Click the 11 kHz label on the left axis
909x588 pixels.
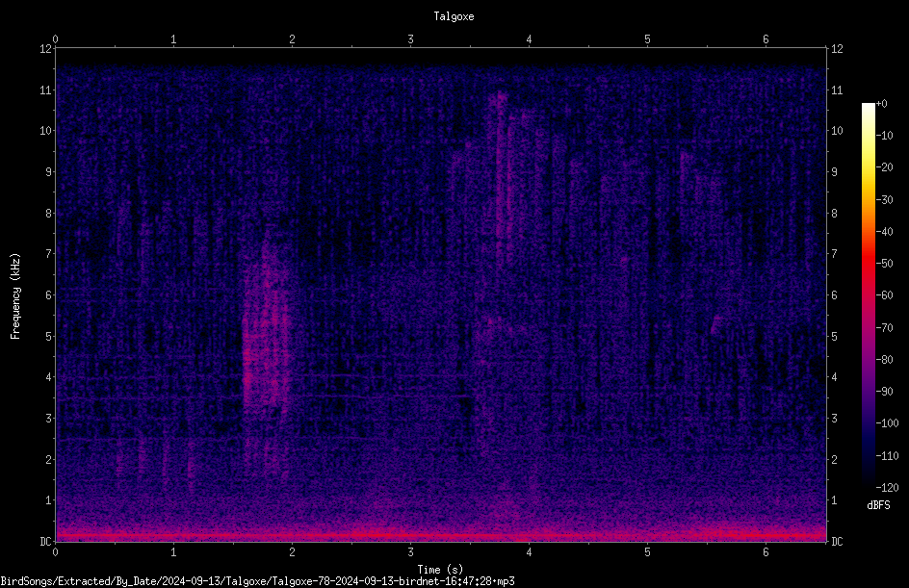point(45,89)
